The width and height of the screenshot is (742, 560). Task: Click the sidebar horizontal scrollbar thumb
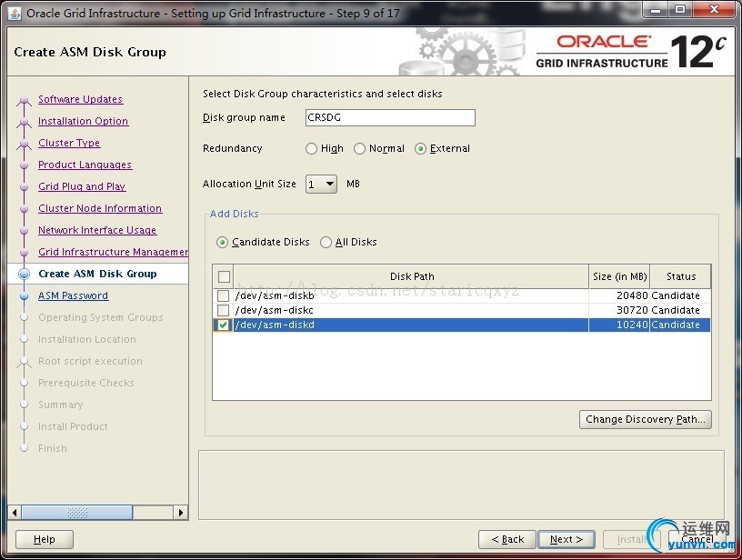77,513
